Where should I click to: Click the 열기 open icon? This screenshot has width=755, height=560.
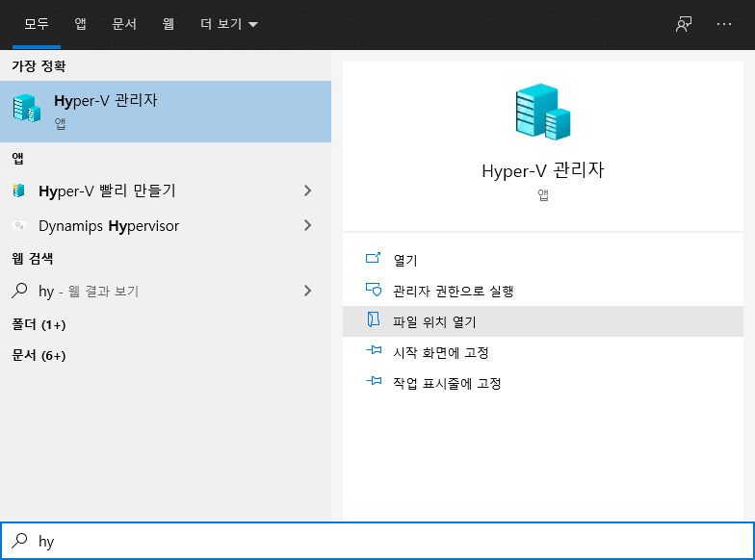pyautogui.click(x=374, y=258)
